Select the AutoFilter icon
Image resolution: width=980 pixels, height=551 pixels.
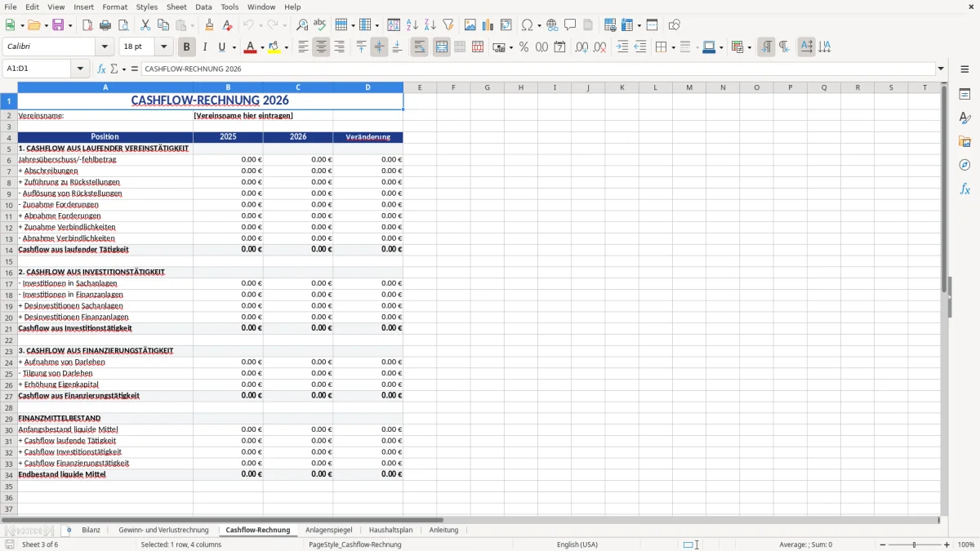pos(448,24)
